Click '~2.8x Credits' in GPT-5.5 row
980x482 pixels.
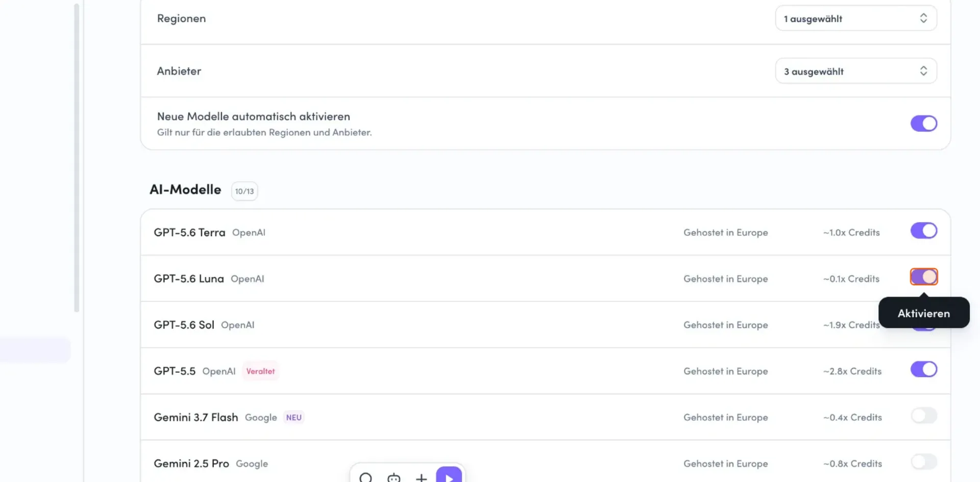[x=852, y=371]
